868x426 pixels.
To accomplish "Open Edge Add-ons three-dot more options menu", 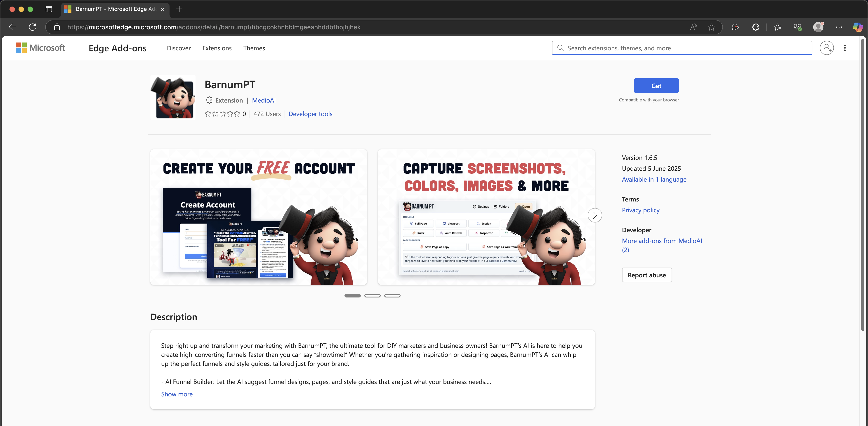I will pyautogui.click(x=845, y=48).
